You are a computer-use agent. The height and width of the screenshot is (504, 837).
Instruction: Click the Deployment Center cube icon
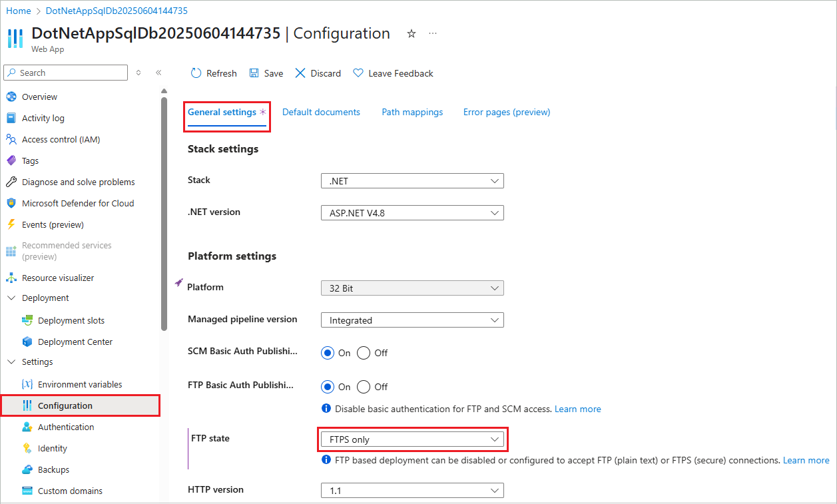(x=27, y=342)
